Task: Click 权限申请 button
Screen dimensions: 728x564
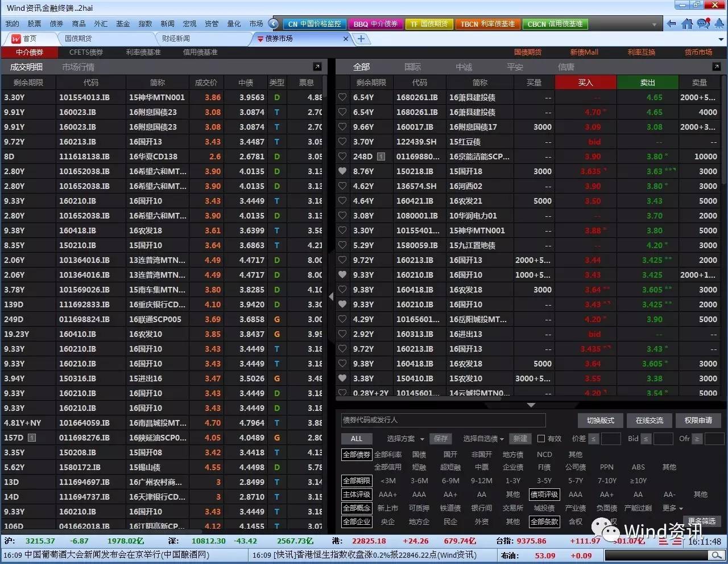Action: click(698, 421)
